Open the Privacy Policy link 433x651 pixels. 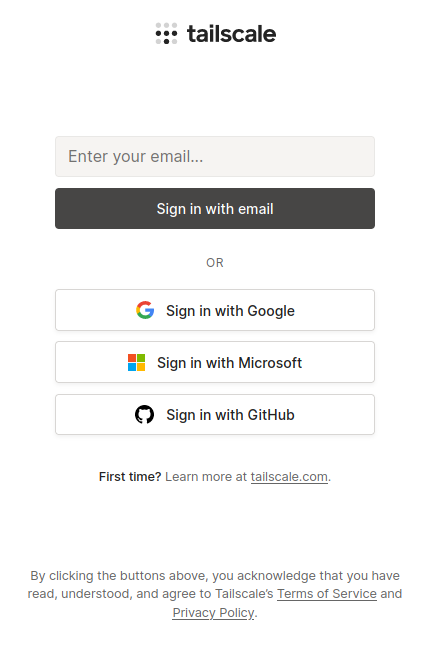(213, 612)
